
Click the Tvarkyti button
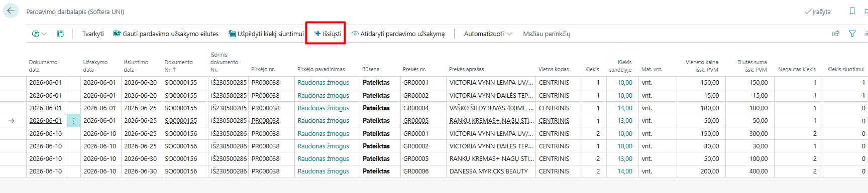(93, 34)
